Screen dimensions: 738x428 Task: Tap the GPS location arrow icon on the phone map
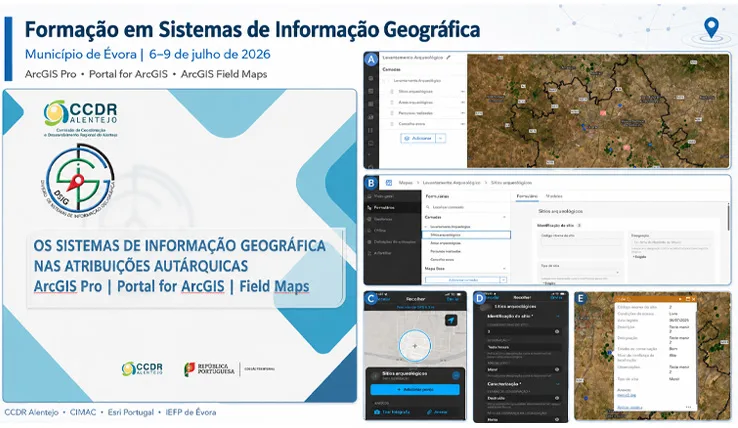451,320
